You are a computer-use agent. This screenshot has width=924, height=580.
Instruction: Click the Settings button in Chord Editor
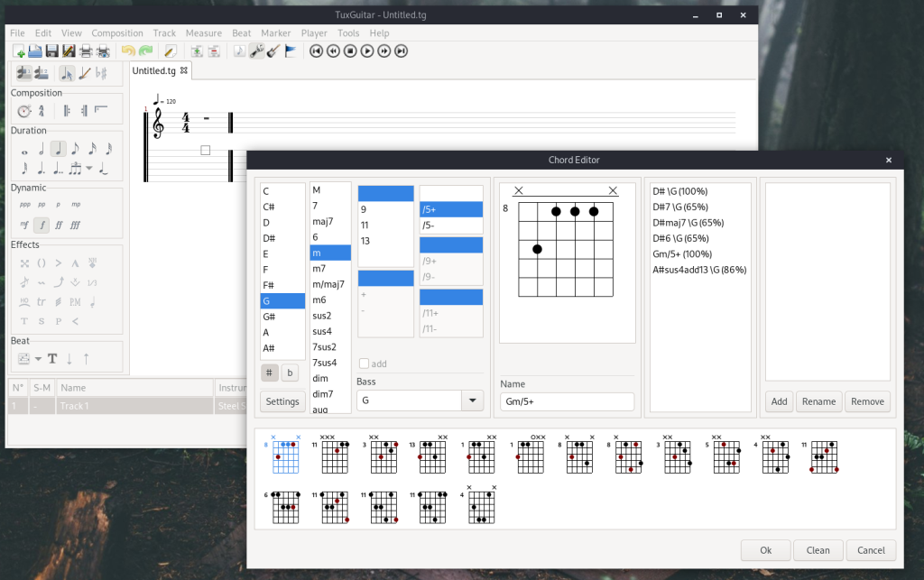282,401
